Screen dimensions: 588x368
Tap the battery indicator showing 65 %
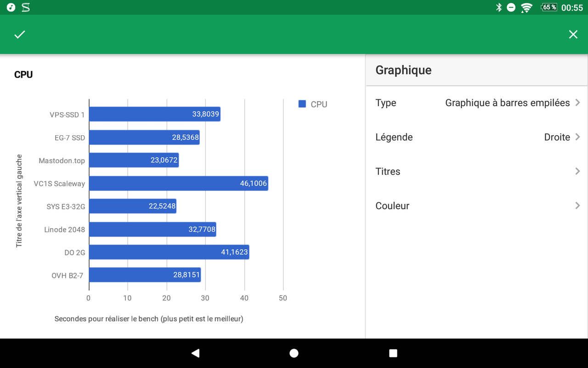pos(549,7)
